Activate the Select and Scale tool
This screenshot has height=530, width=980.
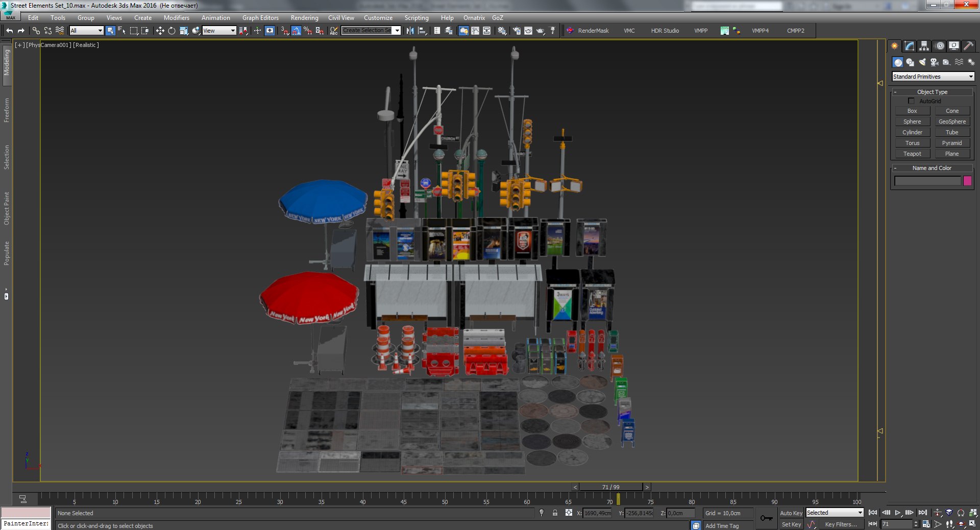pyautogui.click(x=184, y=31)
